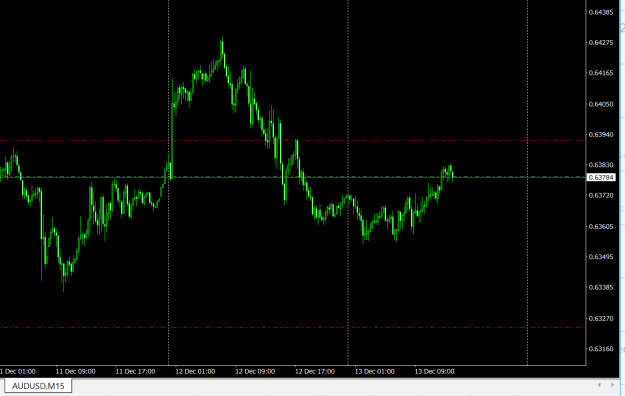Click the 12 Dec 17:00 time label

(x=315, y=372)
